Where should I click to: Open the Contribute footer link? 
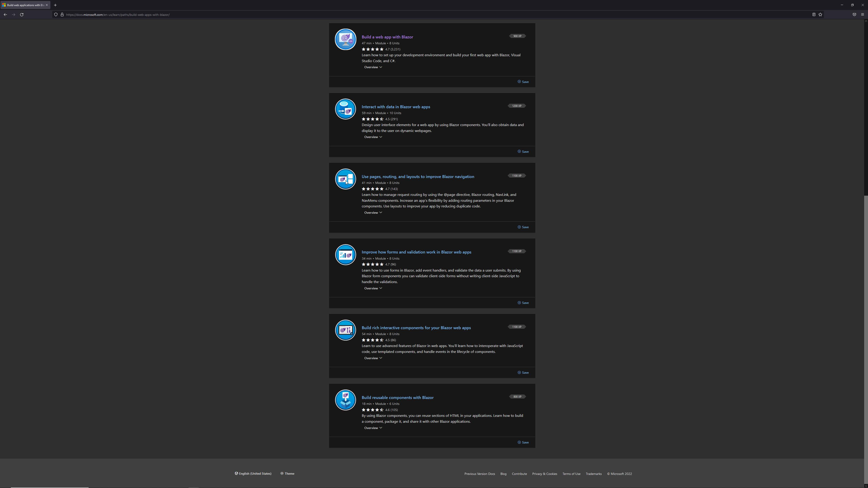(x=519, y=474)
